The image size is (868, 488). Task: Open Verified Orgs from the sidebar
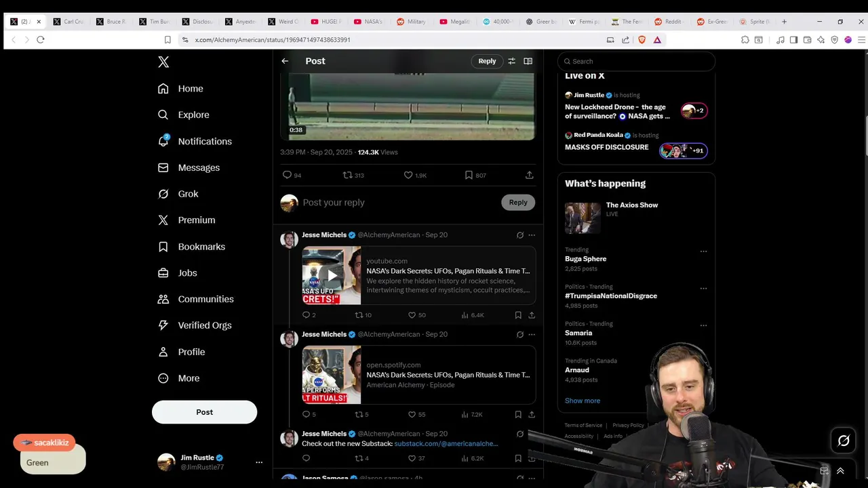click(195, 325)
